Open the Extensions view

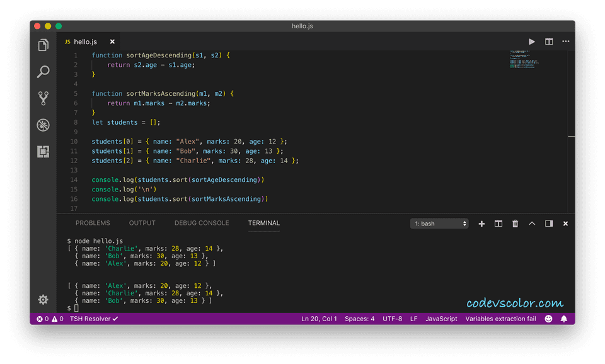coord(43,152)
